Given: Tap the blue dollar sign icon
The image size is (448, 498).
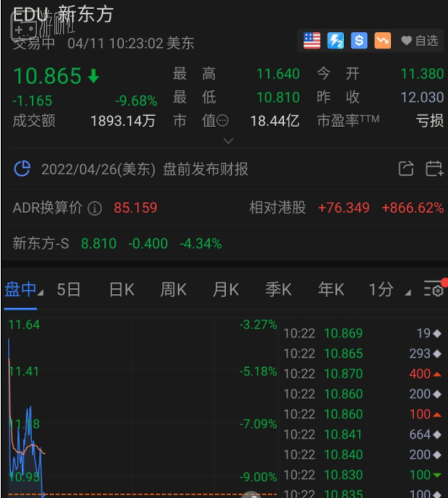Looking at the screenshot, I should click(359, 41).
